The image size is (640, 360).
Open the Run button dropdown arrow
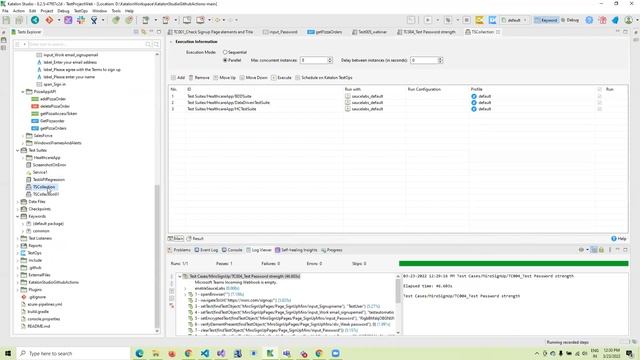coord(438,20)
